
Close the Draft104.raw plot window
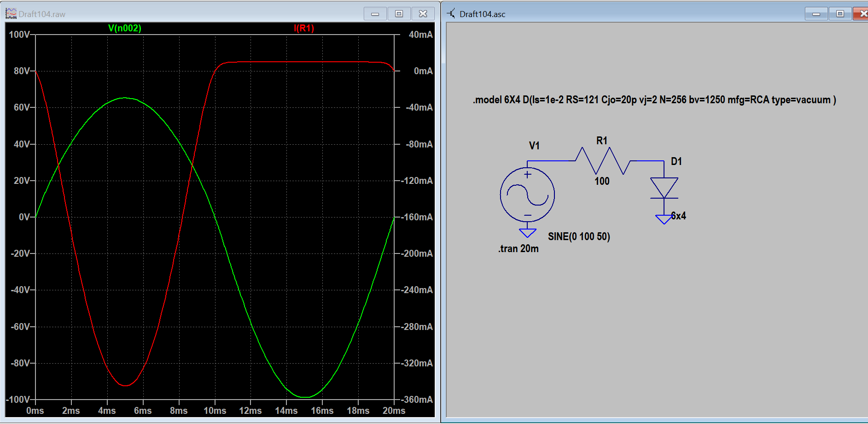[423, 14]
